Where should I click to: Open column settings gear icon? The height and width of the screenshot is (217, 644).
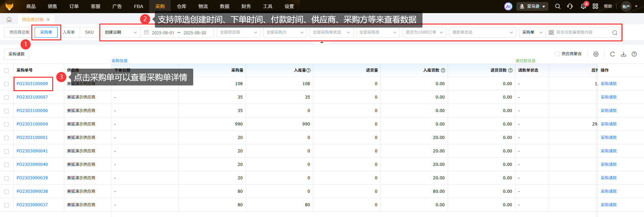[x=596, y=54]
